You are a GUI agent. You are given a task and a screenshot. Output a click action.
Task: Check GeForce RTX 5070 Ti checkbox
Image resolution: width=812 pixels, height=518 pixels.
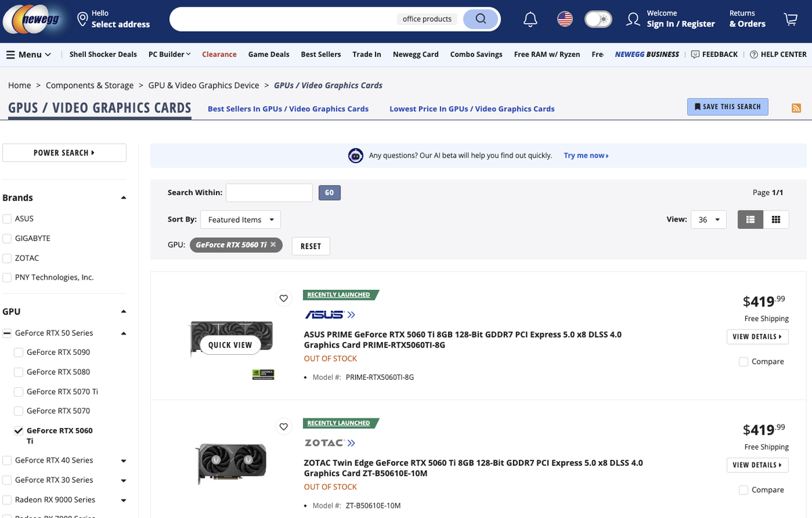point(18,392)
